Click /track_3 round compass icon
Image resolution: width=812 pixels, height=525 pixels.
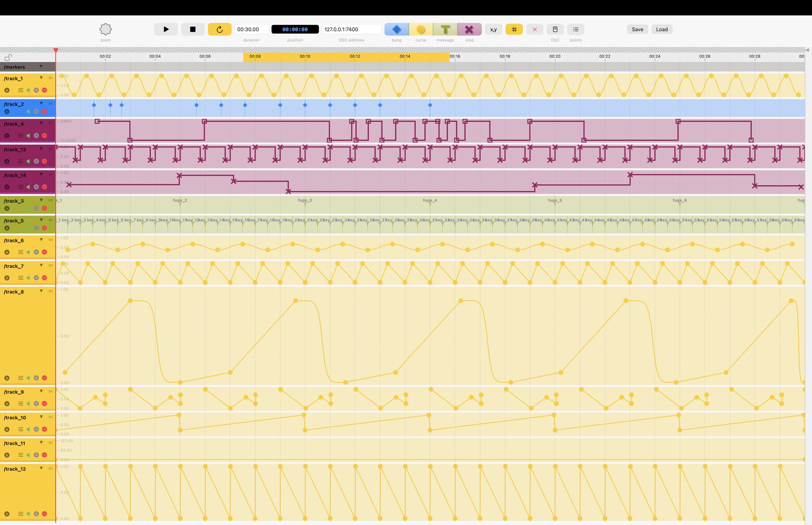pyautogui.click(x=7, y=208)
